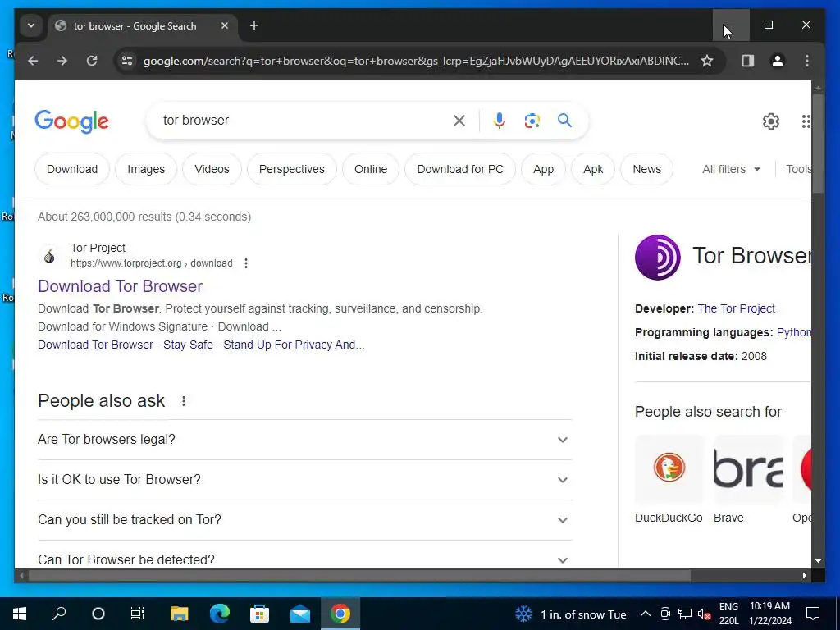This screenshot has height=630, width=840.
Task: Click the page vertical scrollbar thumb
Action: click(818, 144)
